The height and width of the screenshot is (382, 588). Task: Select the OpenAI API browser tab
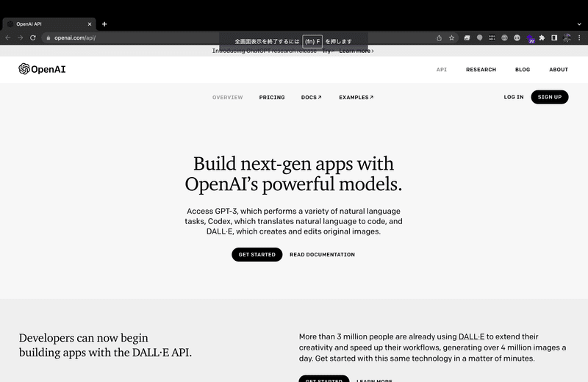click(49, 24)
